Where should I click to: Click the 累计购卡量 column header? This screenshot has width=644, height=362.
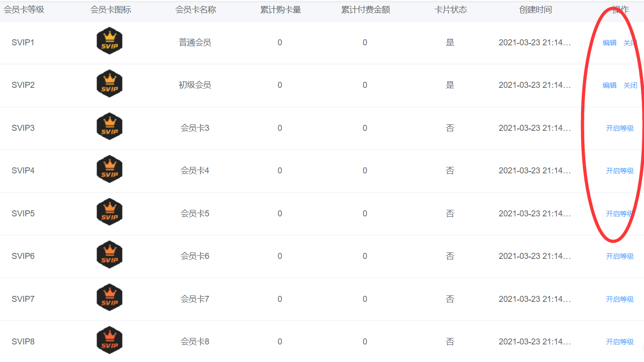point(280,10)
